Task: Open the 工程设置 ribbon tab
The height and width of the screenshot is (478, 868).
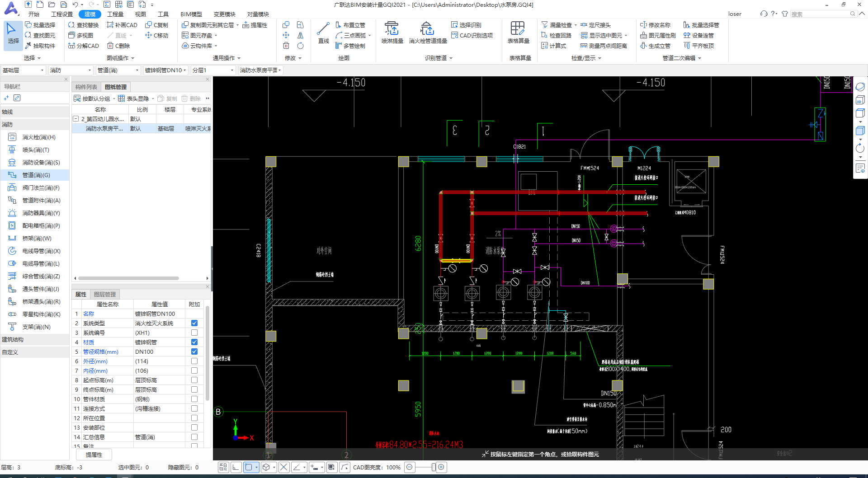Action: pyautogui.click(x=62, y=14)
